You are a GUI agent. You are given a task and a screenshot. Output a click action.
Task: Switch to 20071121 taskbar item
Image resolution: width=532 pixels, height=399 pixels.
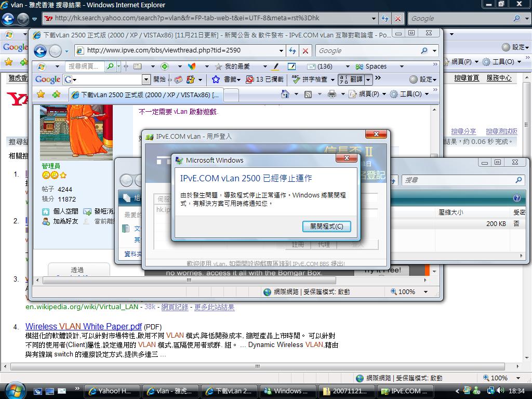(x=347, y=391)
